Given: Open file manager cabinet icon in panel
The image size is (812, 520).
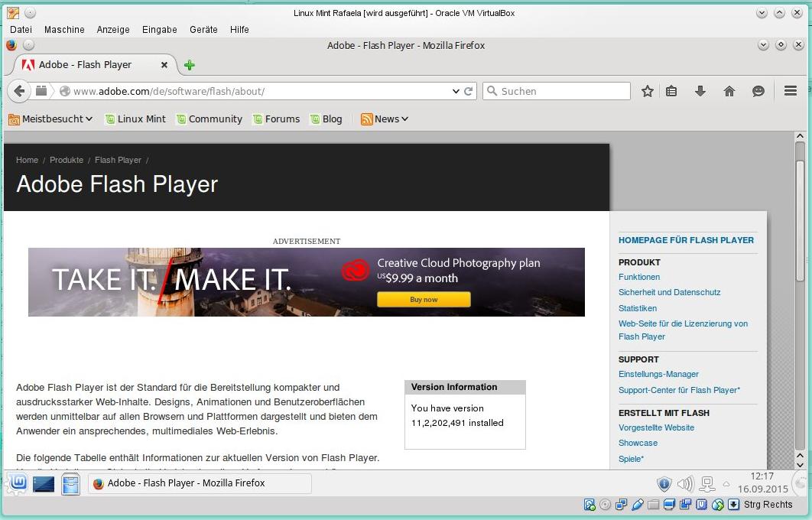Looking at the screenshot, I should pos(70,484).
